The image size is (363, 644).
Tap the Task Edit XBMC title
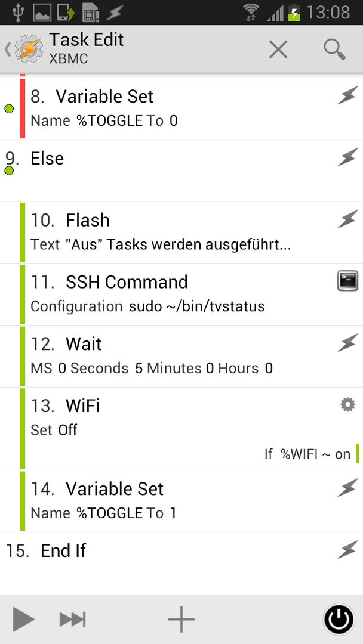coord(87,48)
